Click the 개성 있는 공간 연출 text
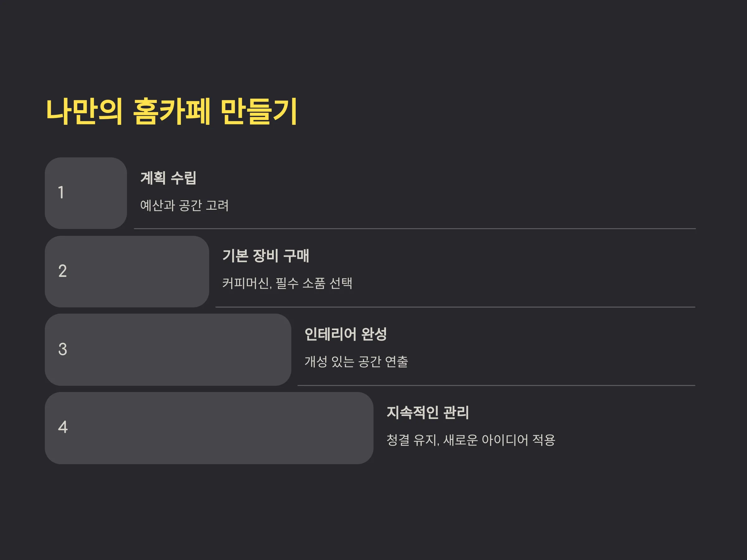Viewport: 747px width, 560px height. tap(356, 362)
